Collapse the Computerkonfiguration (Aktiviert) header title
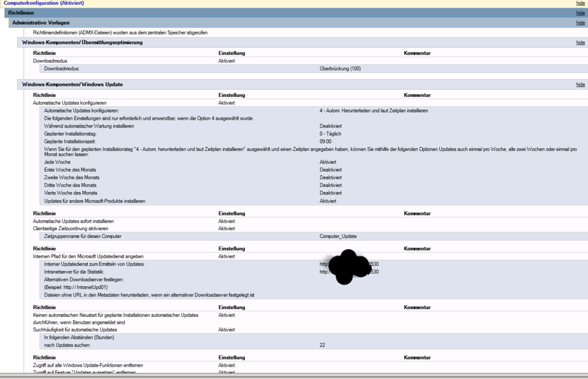 [x=44, y=3]
